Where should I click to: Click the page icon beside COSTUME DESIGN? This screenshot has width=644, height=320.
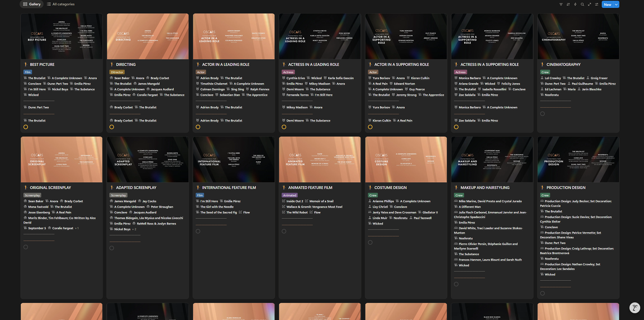click(x=370, y=188)
